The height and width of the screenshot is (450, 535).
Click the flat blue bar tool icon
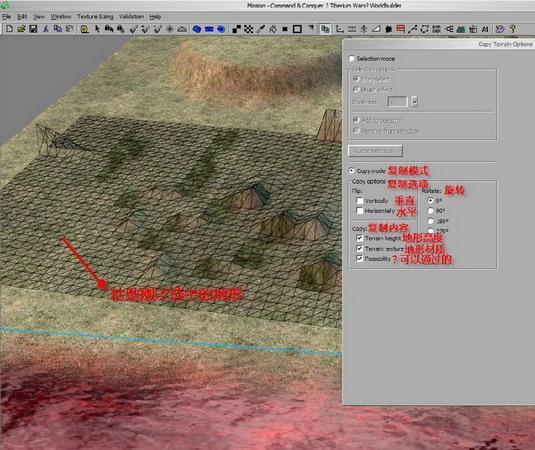209,29
